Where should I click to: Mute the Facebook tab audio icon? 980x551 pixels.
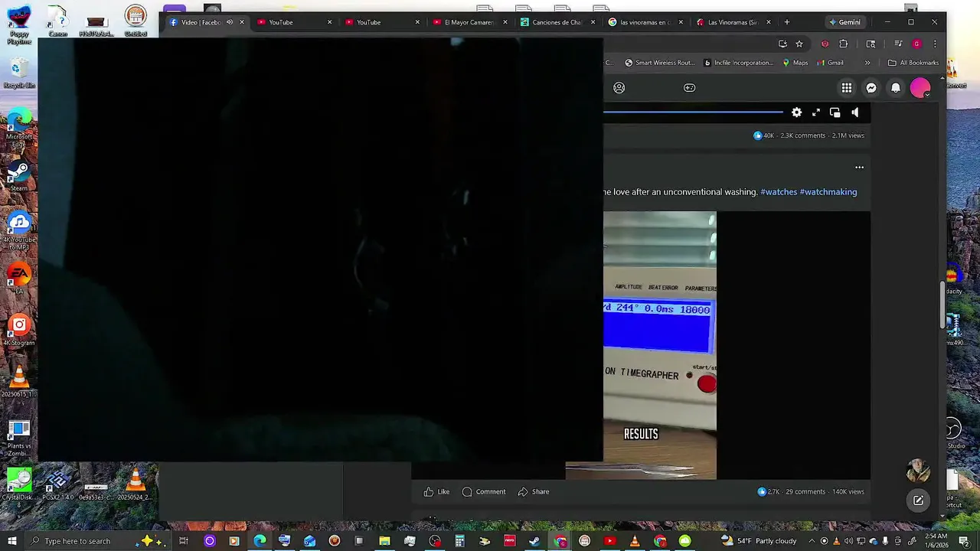(x=229, y=22)
